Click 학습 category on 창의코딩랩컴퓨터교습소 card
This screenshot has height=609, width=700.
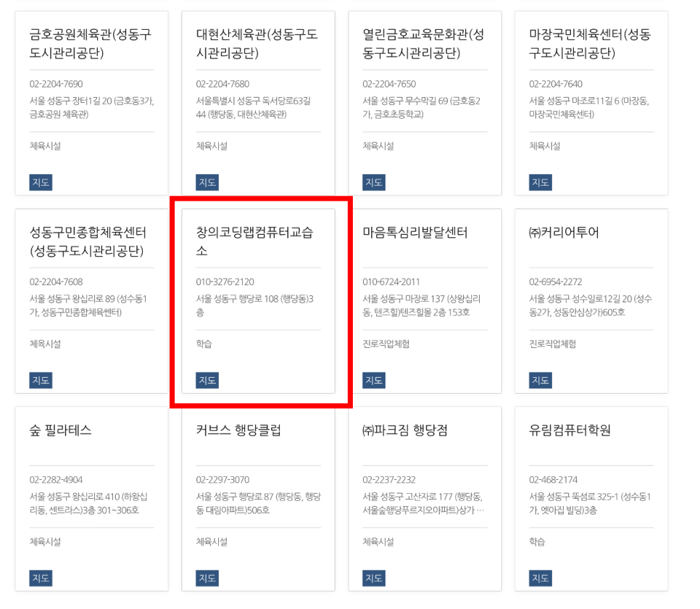pyautogui.click(x=204, y=344)
